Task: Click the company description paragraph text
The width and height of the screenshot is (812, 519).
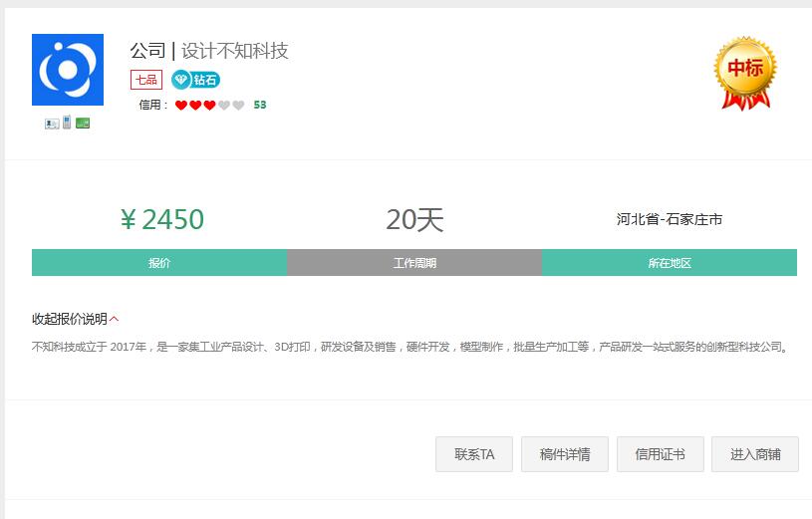Action: 410,347
